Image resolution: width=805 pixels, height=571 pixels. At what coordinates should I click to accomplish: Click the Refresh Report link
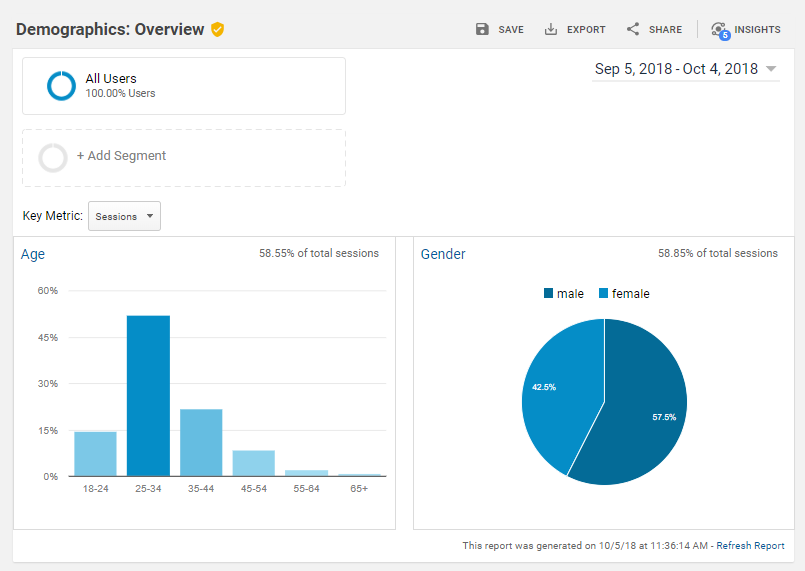pyautogui.click(x=750, y=546)
